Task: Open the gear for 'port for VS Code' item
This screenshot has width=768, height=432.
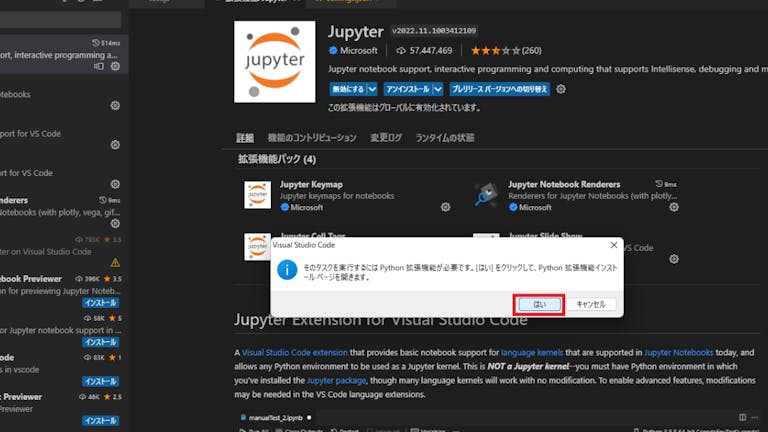Action: pos(115,145)
